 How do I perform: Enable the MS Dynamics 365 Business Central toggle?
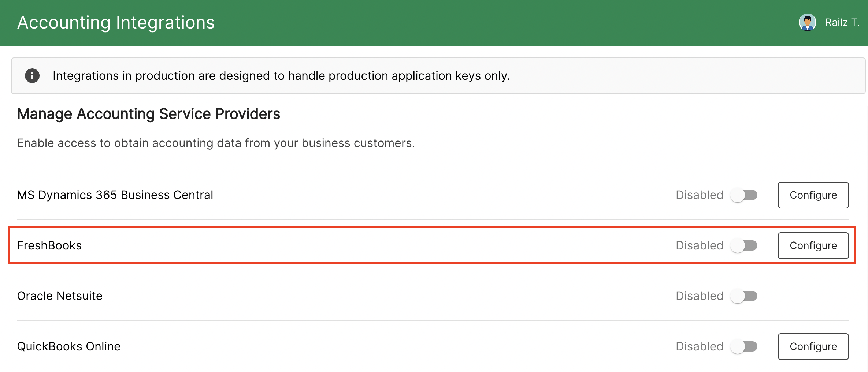click(744, 195)
